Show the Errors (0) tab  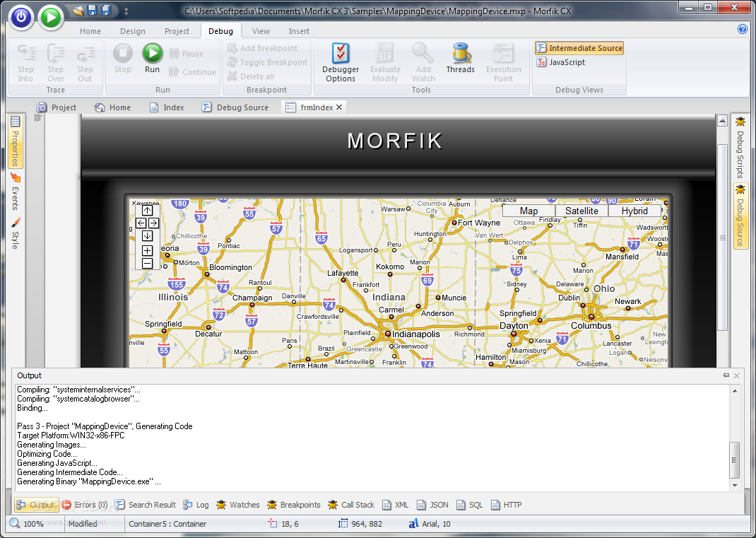pyautogui.click(x=85, y=505)
